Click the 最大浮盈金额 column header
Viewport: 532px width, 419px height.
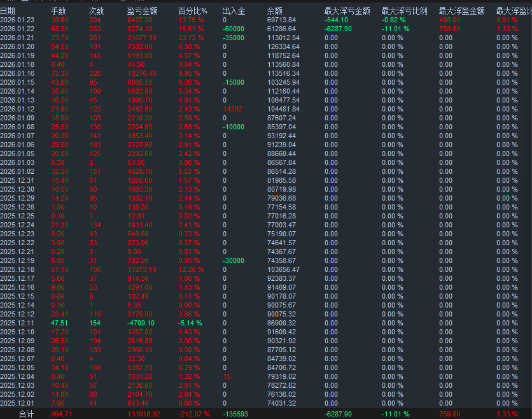click(457, 10)
